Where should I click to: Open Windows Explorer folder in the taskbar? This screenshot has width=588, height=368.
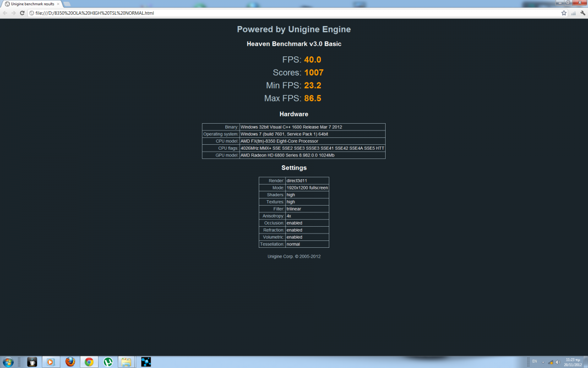pos(126,362)
